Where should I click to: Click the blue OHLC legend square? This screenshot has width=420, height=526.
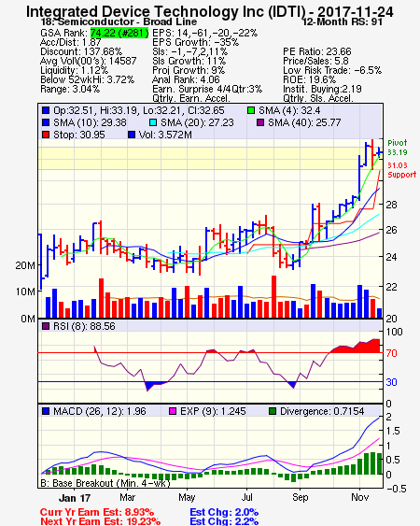click(x=46, y=110)
